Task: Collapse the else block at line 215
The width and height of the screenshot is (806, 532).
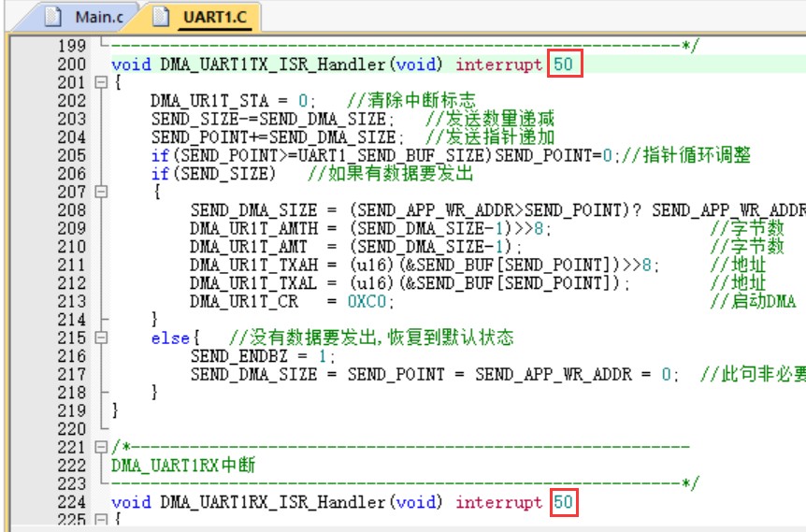Action: [101, 338]
